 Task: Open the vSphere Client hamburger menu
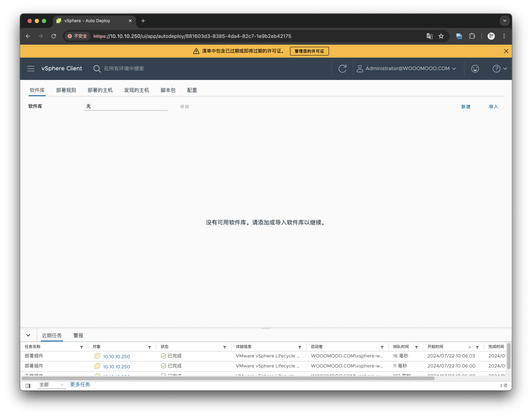(31, 69)
